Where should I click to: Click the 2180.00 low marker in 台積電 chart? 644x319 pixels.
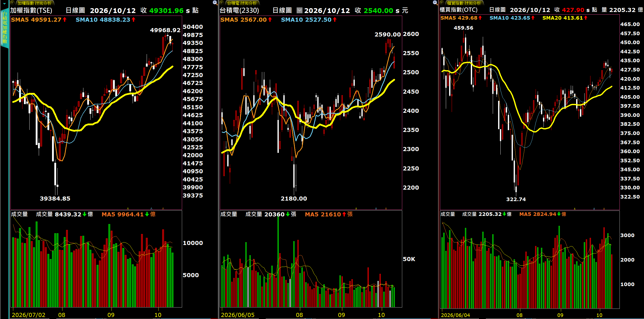pos(294,199)
